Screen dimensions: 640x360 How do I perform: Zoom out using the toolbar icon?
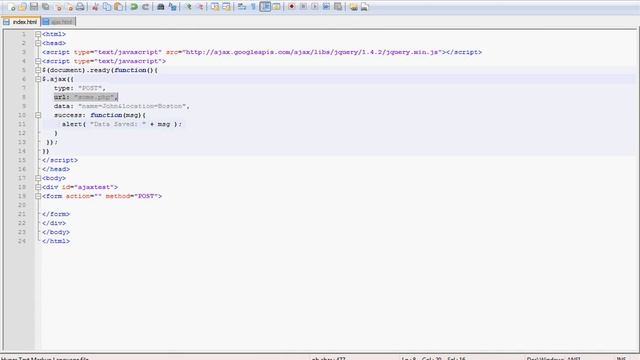point(200,7)
